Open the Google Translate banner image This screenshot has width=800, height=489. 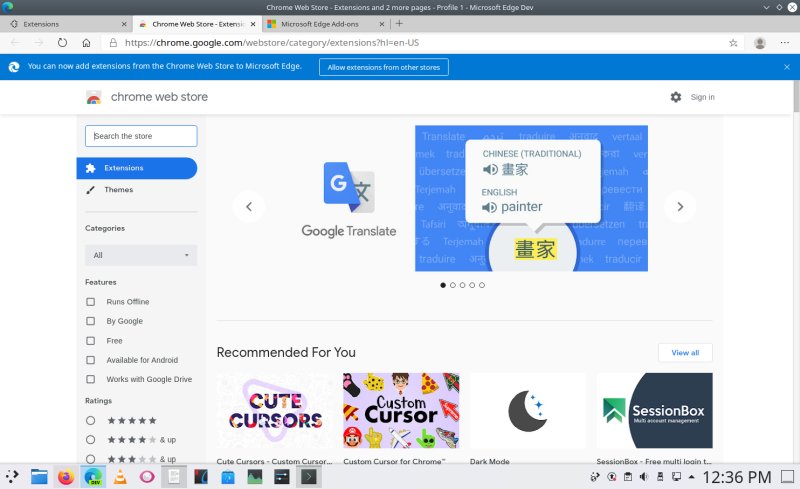pyautogui.click(x=531, y=198)
